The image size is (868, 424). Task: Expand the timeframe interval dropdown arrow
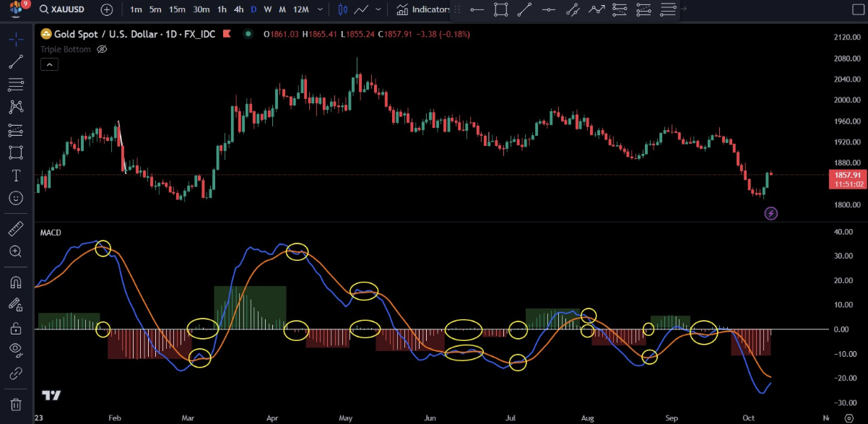coord(320,9)
